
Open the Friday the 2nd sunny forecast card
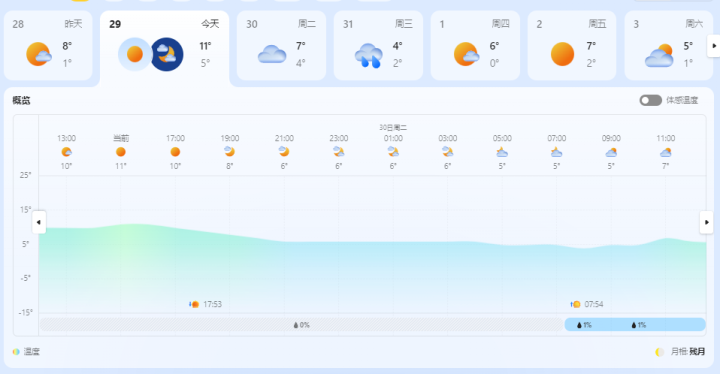pos(572,45)
